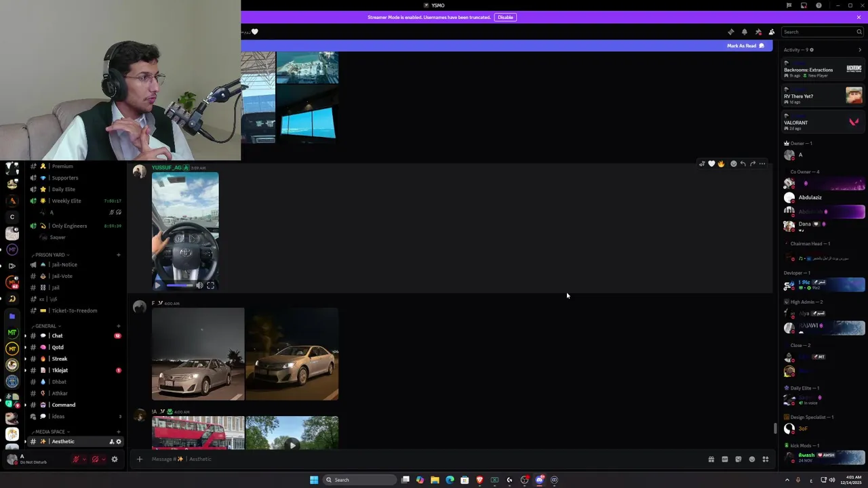Click the Search messages field
Image resolution: width=868 pixels, height=488 pixels.
click(x=822, y=32)
